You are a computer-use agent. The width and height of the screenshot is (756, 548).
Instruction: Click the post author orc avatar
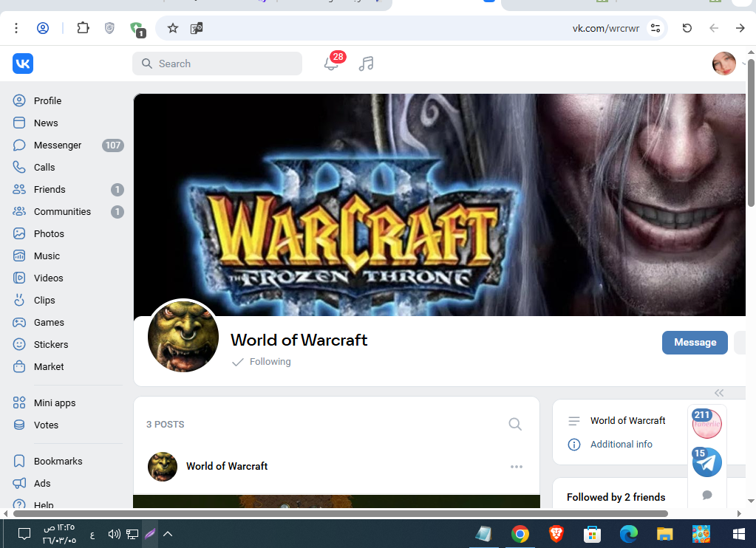(x=163, y=467)
